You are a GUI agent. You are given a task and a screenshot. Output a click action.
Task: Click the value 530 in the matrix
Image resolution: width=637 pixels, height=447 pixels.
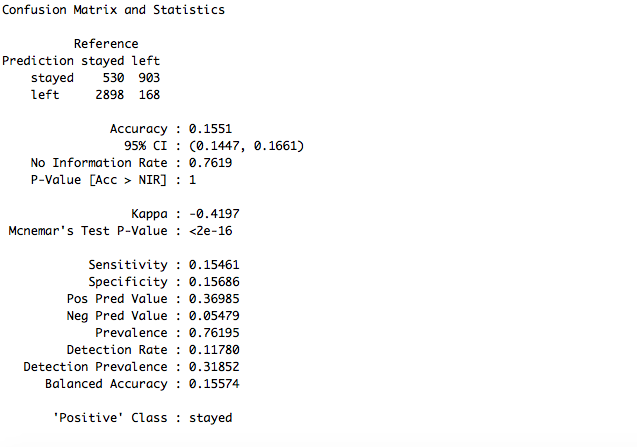pos(113,78)
